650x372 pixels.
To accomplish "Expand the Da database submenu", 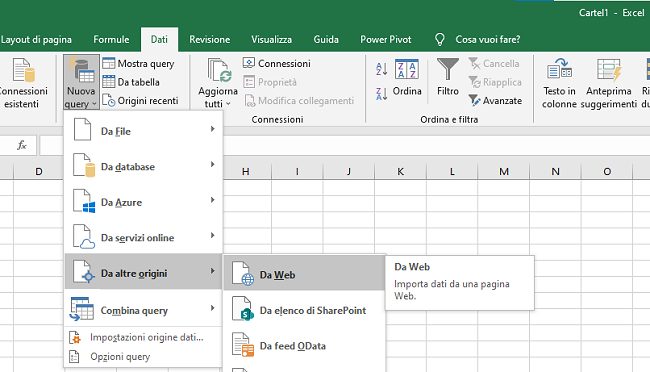I will pos(143,166).
